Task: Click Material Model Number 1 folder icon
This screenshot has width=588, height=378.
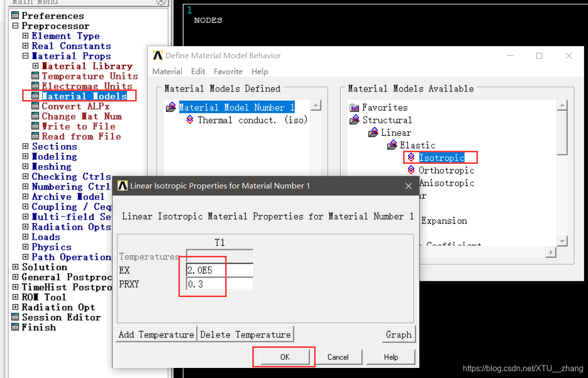Action: [x=171, y=107]
